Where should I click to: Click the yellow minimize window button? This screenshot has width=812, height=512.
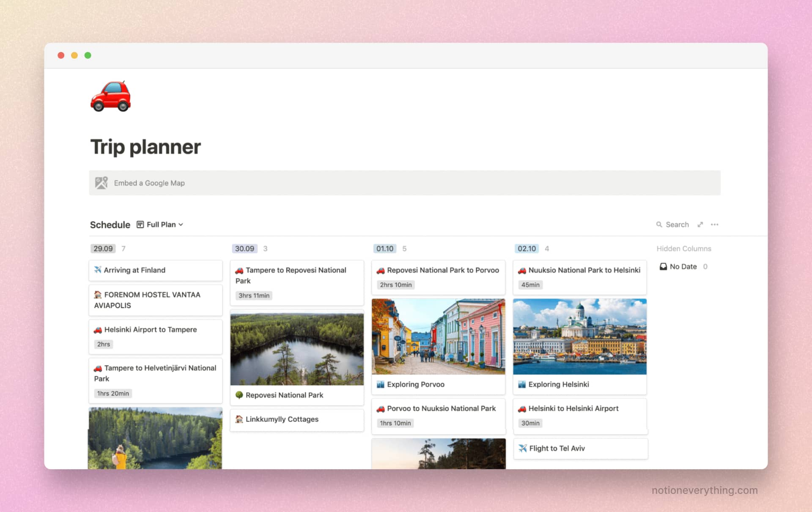[74, 55]
